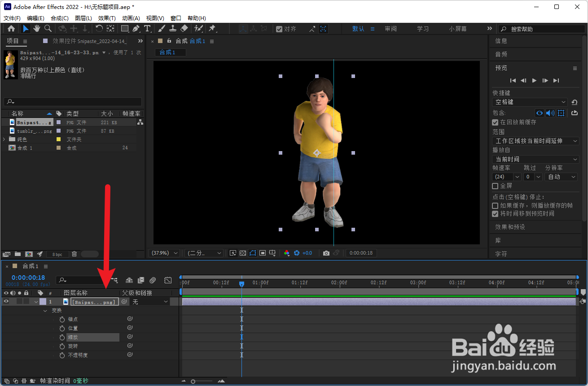Click the grid and guide options icon
Image resolution: width=588 pixels, height=386 pixels.
(x=272, y=253)
